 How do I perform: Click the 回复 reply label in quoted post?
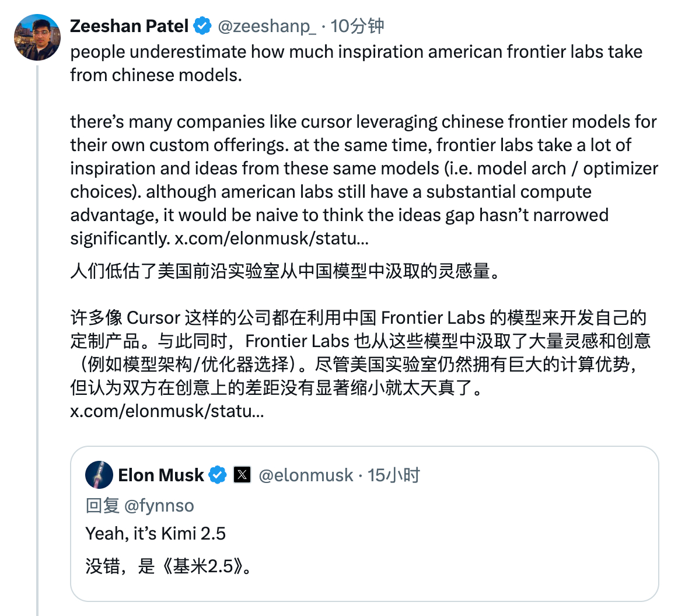(103, 505)
